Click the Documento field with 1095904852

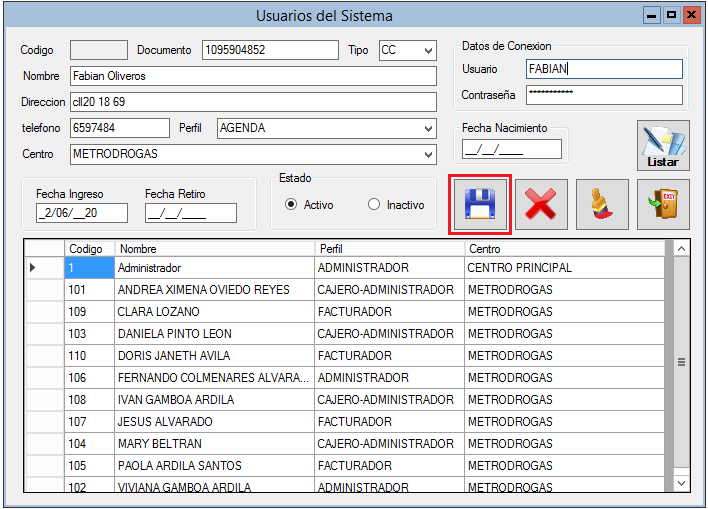coord(269,50)
